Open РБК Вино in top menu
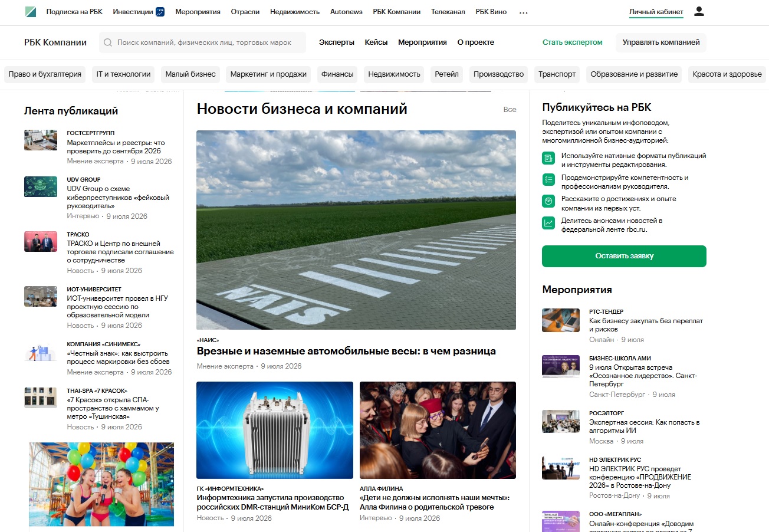 click(x=491, y=12)
